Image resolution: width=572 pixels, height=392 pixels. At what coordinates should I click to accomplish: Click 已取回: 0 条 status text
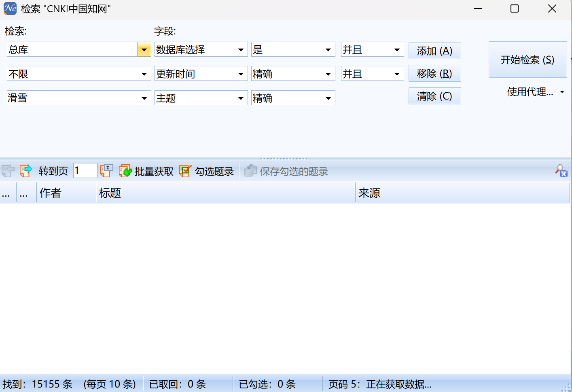coord(178,384)
